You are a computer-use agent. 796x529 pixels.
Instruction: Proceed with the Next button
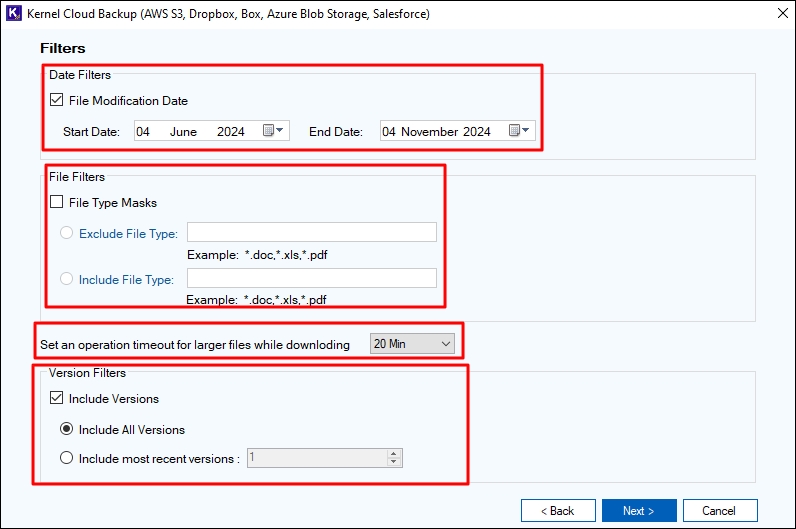pos(639,511)
